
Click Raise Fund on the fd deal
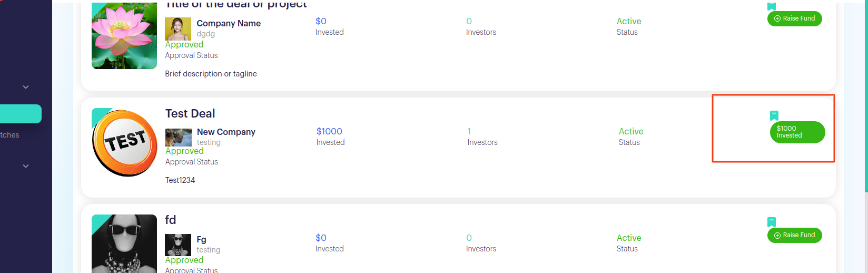pyautogui.click(x=794, y=235)
